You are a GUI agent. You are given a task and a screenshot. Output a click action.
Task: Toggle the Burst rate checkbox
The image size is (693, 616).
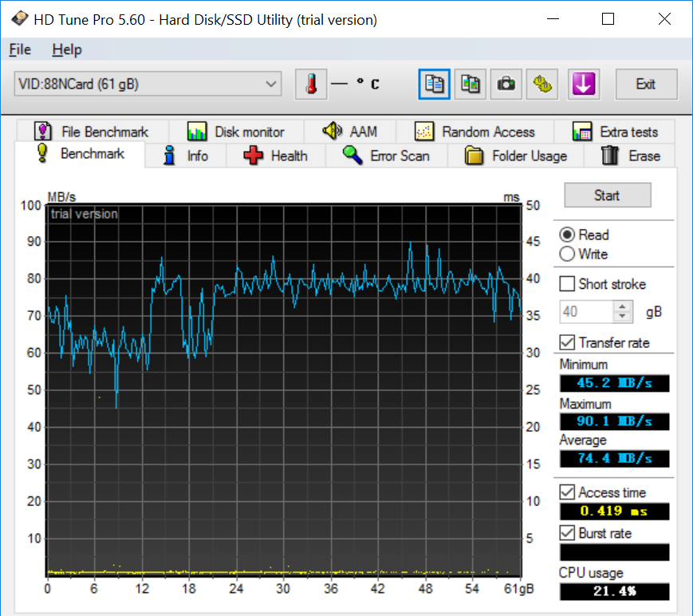click(x=568, y=533)
